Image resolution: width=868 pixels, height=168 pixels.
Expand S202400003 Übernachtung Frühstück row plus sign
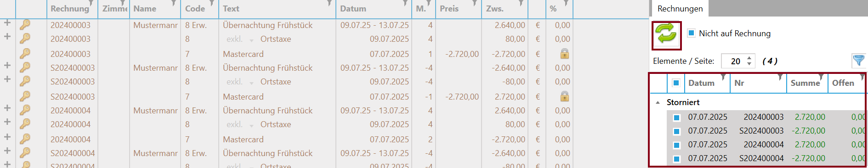(x=7, y=65)
